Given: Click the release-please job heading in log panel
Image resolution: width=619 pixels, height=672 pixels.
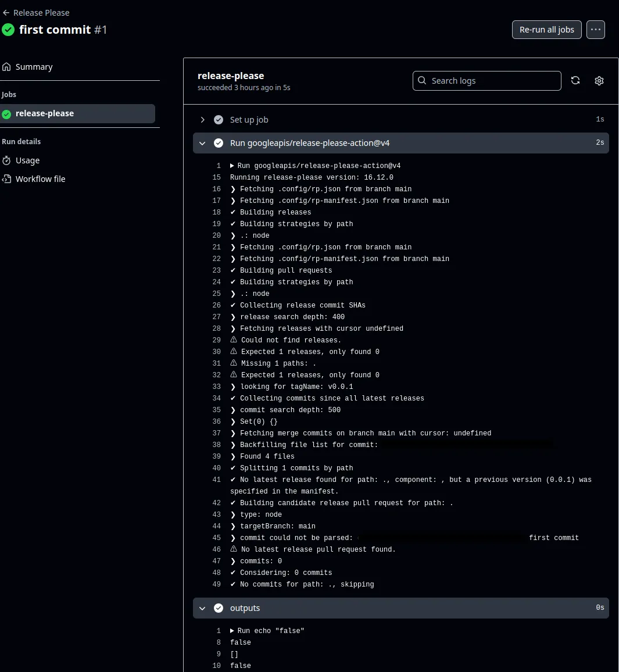Looking at the screenshot, I should point(231,76).
